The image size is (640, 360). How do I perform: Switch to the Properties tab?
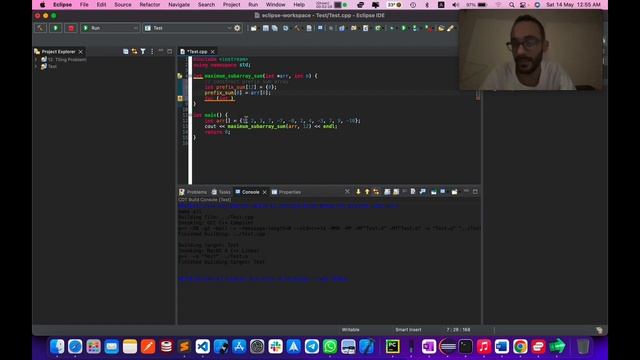(286, 192)
